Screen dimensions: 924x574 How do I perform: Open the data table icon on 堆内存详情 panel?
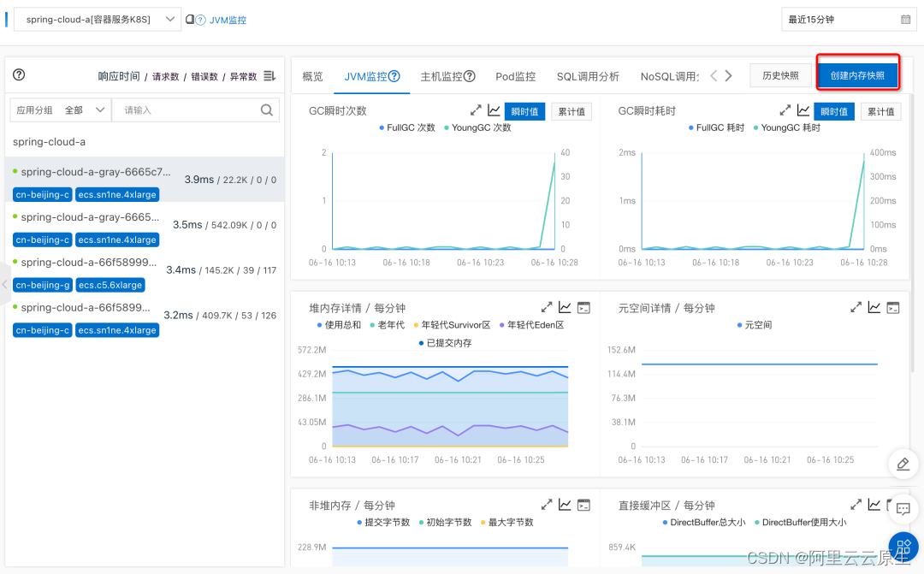(x=583, y=306)
